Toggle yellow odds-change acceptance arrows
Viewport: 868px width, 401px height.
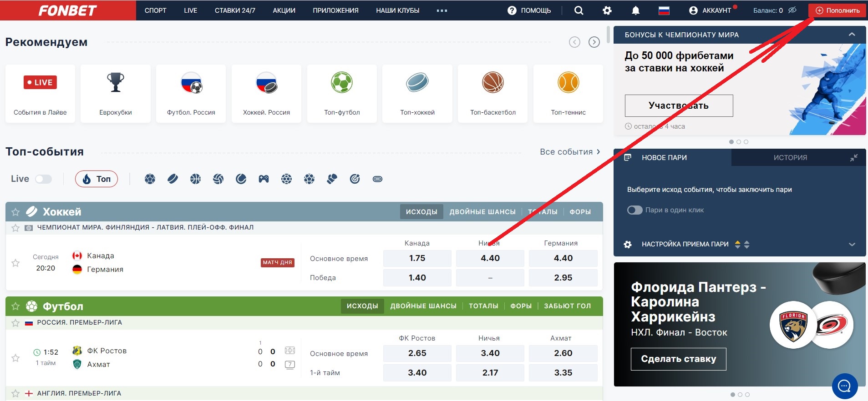click(x=738, y=244)
